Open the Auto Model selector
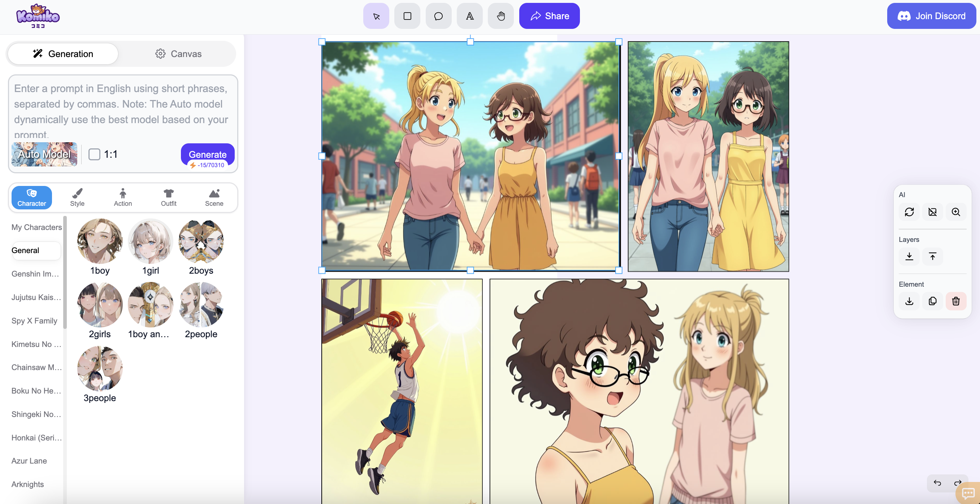This screenshot has height=504, width=980. point(44,155)
